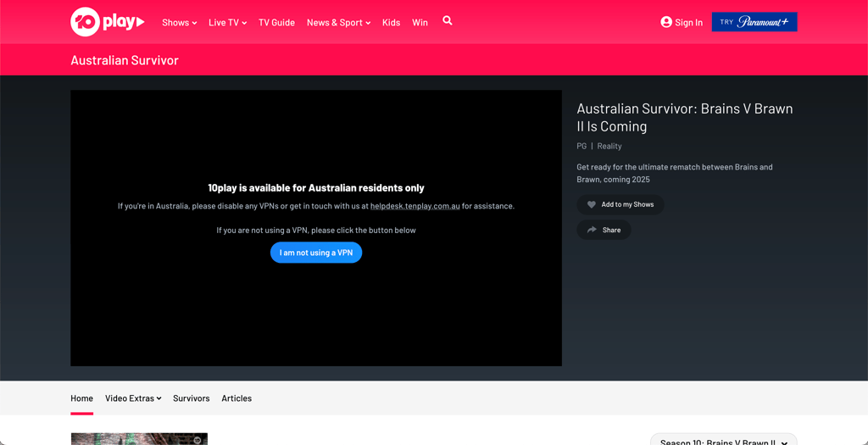The image size is (868, 445).
Task: Click the 10play is available for Australian residents only heading
Action: tap(316, 188)
